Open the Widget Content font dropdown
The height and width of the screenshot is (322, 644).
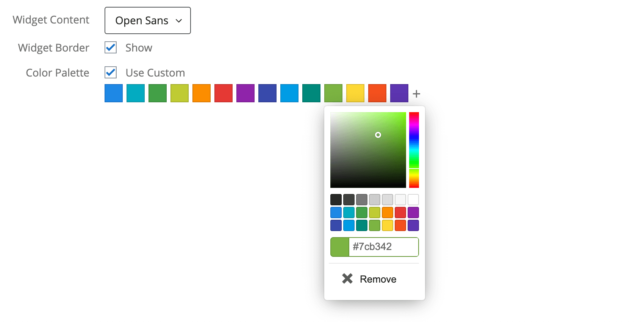tap(147, 20)
